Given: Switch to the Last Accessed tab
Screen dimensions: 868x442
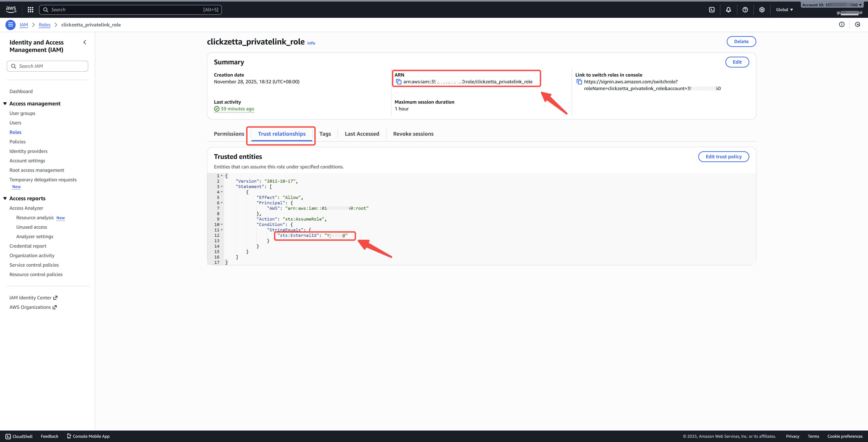Looking at the screenshot, I should 362,134.
